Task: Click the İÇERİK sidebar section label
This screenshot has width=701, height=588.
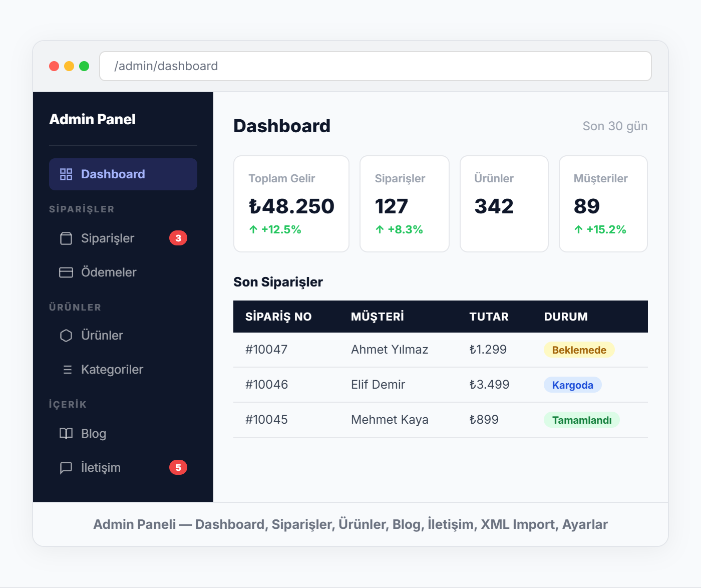Action: tap(68, 405)
